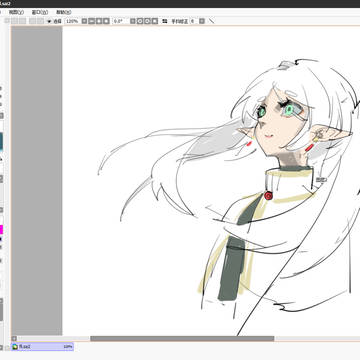Screen dimensions: 360x360
Task: Click the canvas horizontal scrollbar thumb
Action: tap(182, 338)
